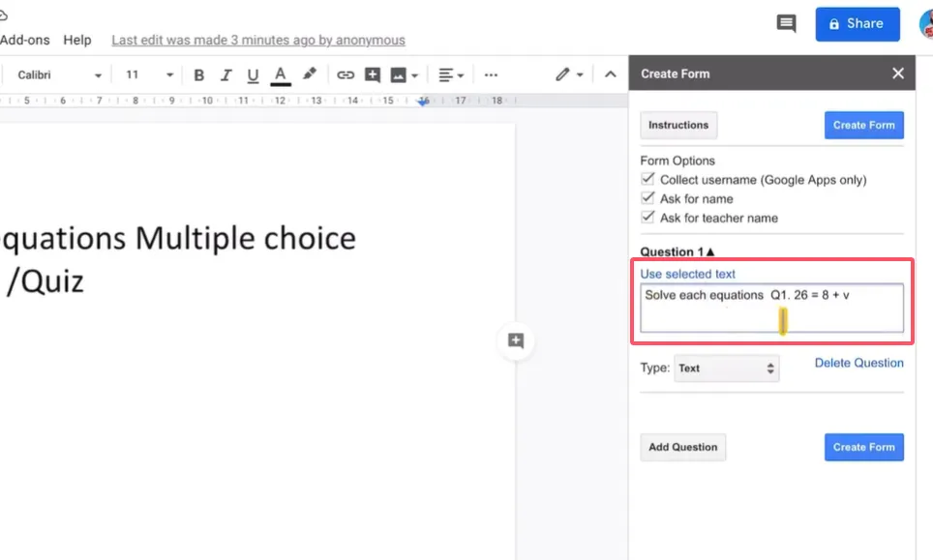Disable Ask for teacher name checkbox
Screen dimensions: 933x560
648,218
